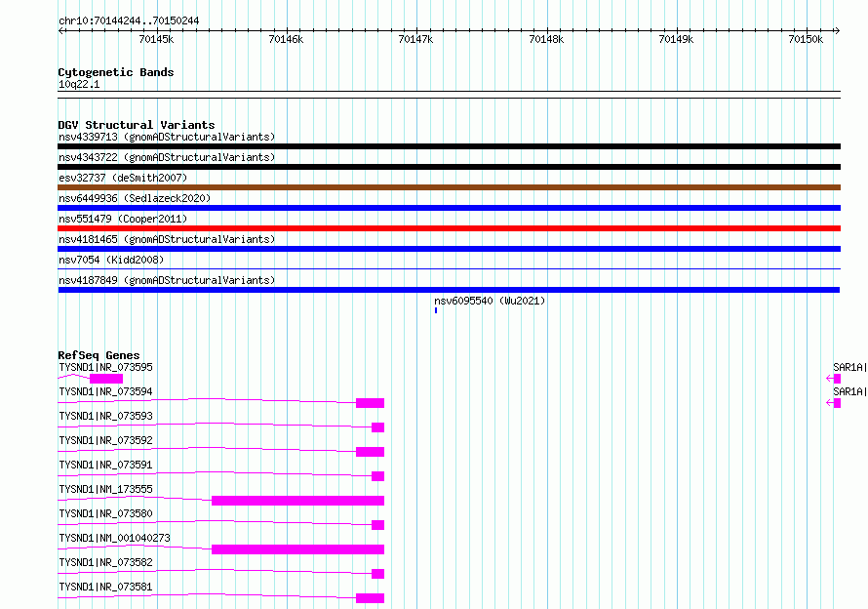868x609 pixels.
Task: Select the nsv4181465 blue variant bar
Action: (x=449, y=249)
